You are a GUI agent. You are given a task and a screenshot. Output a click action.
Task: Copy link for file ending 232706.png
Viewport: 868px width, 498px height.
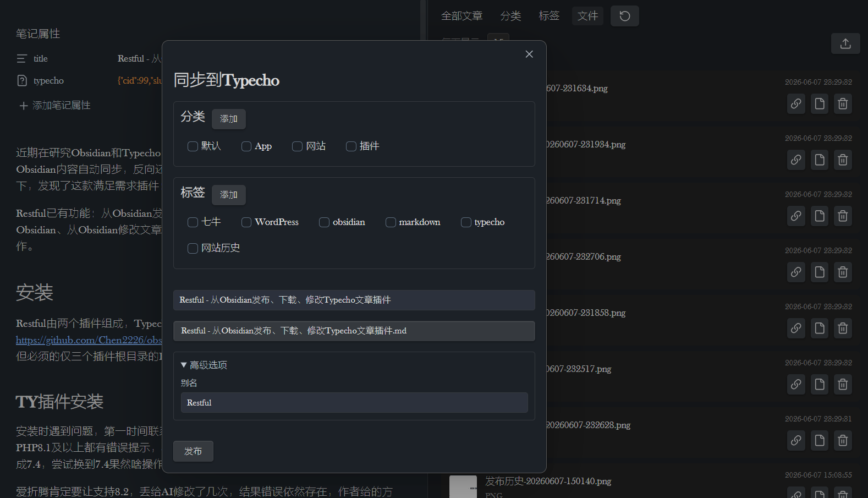pyautogui.click(x=796, y=272)
